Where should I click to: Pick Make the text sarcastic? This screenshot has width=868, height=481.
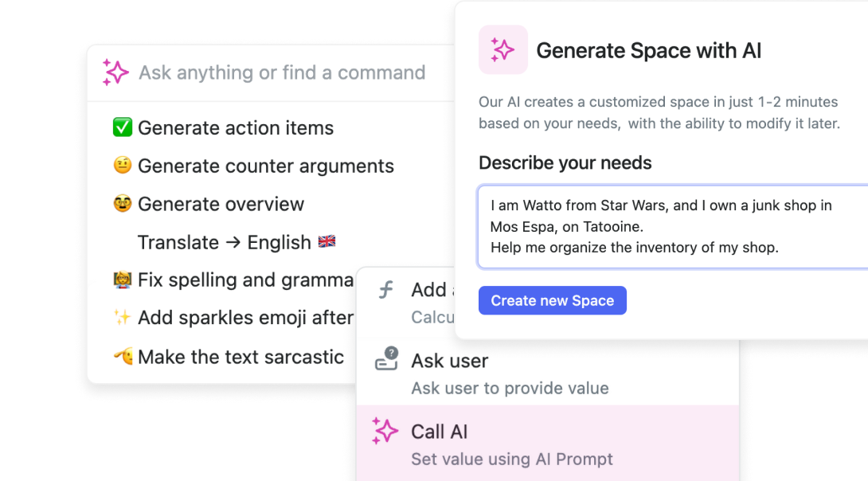click(240, 357)
